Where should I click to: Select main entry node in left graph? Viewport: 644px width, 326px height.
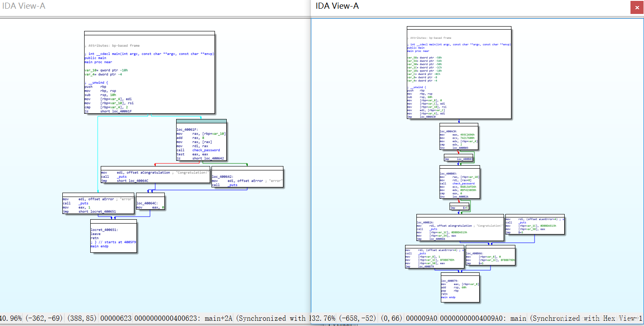150,72
